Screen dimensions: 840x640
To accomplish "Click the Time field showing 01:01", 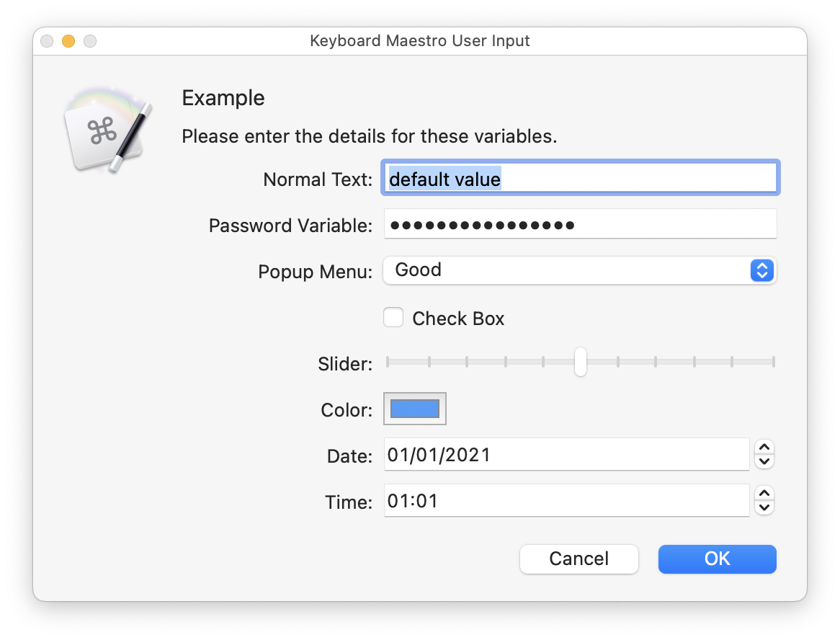I will pyautogui.click(x=566, y=501).
